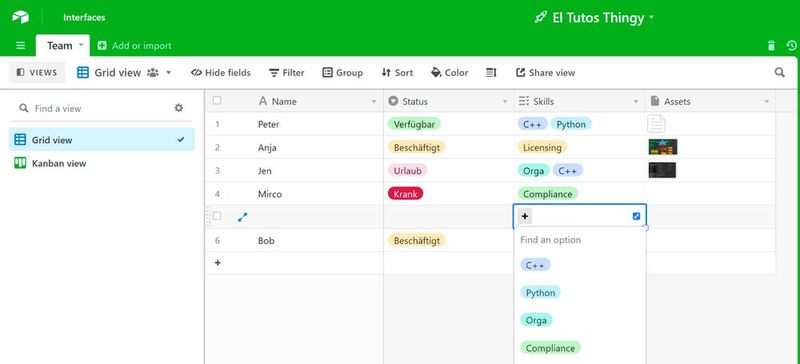Click the Krank status tag
The image size is (800, 364).
click(x=406, y=194)
